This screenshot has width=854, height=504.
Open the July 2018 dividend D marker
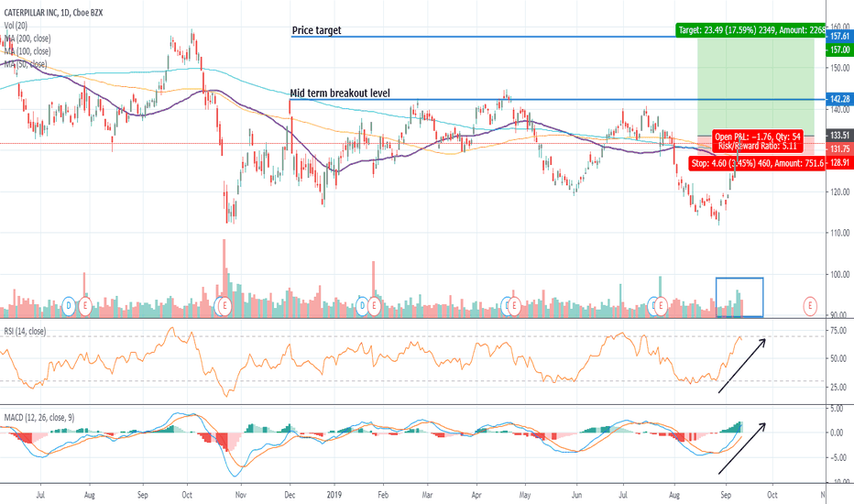(69, 306)
